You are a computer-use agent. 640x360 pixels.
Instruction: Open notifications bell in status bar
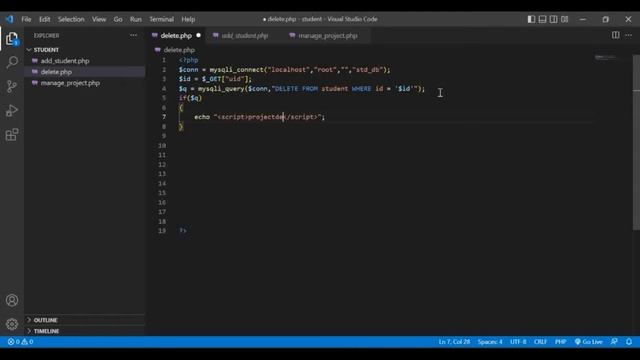629,342
